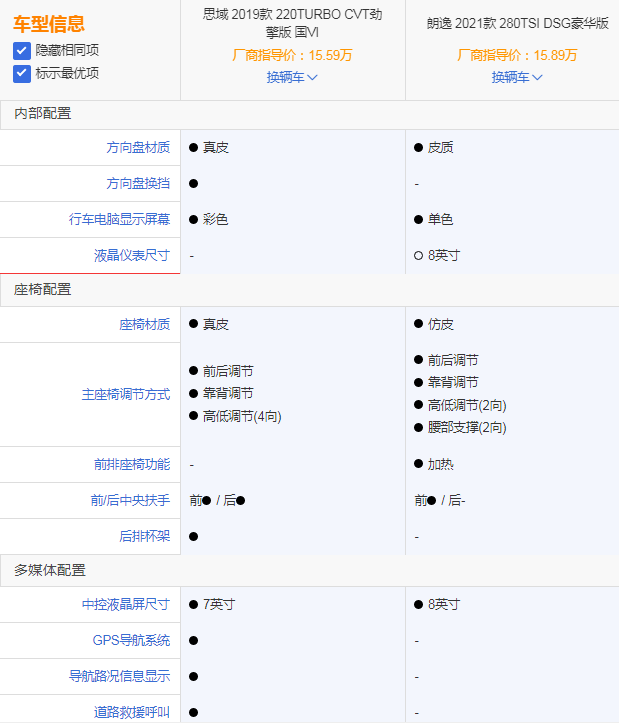Click the 车型信息 heading
The height and width of the screenshot is (728, 619).
point(48,24)
